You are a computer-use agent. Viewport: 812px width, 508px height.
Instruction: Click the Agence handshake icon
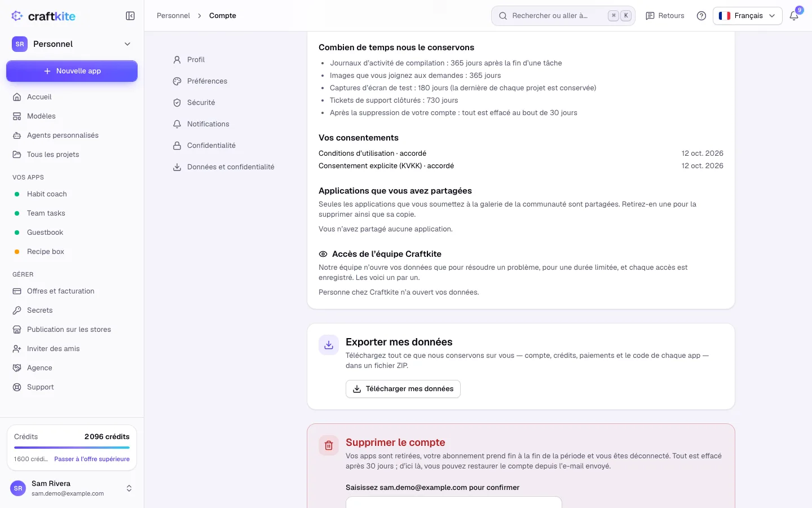[17, 368]
